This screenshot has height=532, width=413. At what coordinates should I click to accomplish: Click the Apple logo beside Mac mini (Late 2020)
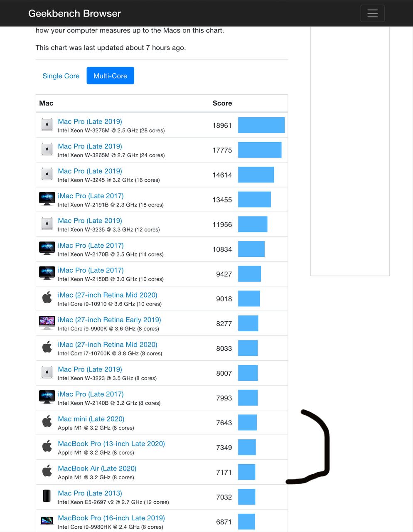pyautogui.click(x=47, y=421)
